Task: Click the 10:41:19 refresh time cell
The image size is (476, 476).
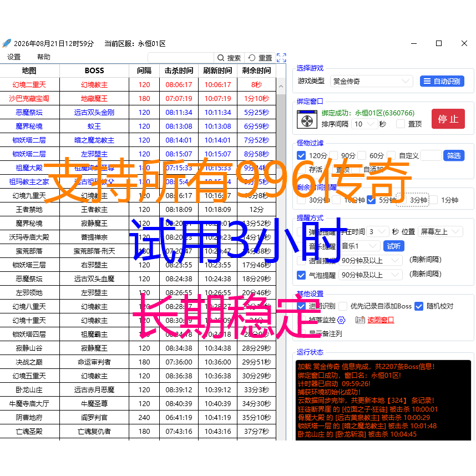Action: coord(217,417)
